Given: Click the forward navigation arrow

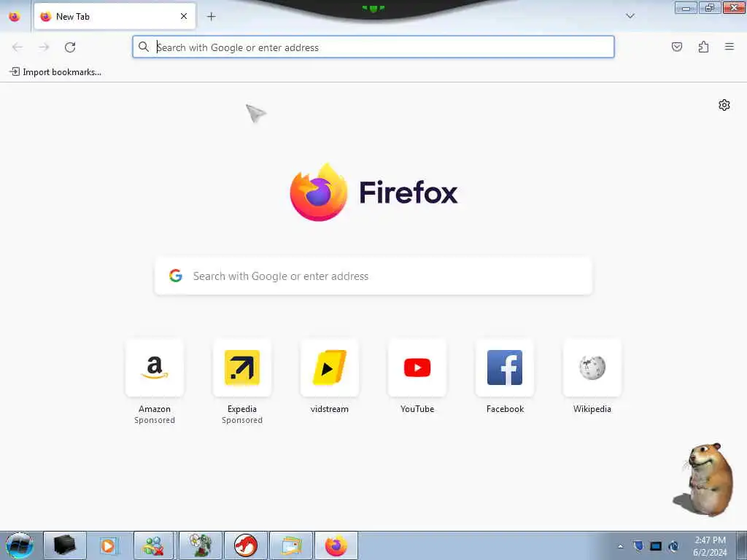Looking at the screenshot, I should (44, 47).
